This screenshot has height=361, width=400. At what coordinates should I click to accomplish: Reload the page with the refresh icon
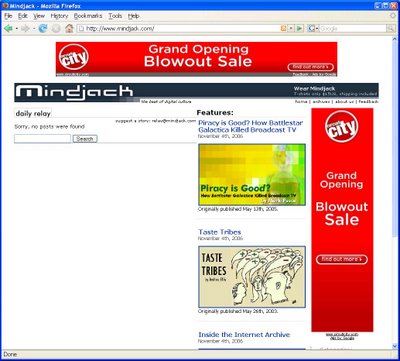[43, 29]
